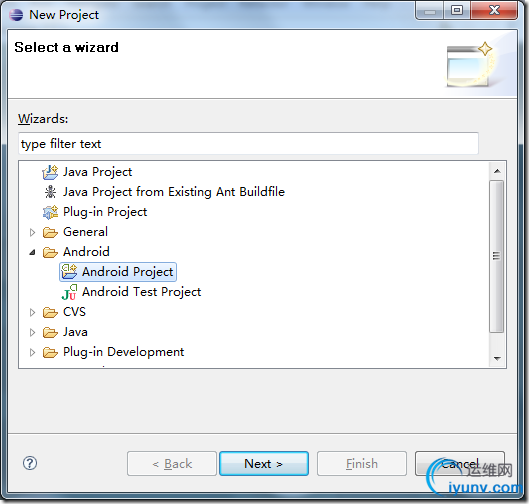Click the CVS folder icon

pyautogui.click(x=50, y=312)
